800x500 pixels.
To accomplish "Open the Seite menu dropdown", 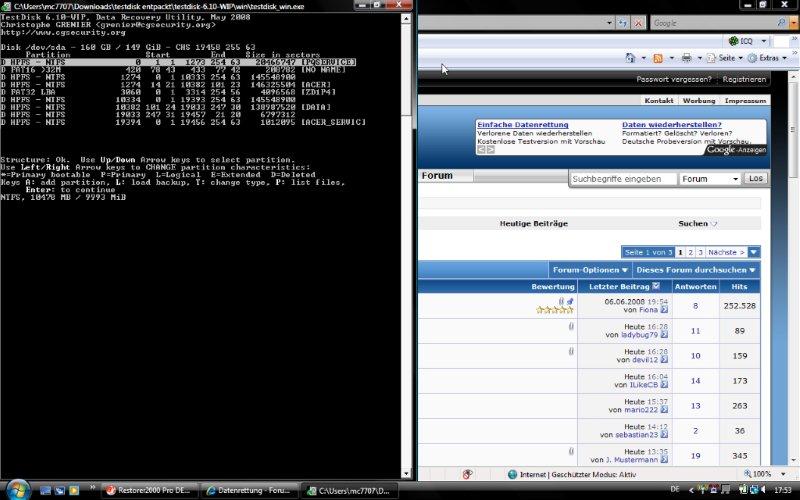I will 740,58.
